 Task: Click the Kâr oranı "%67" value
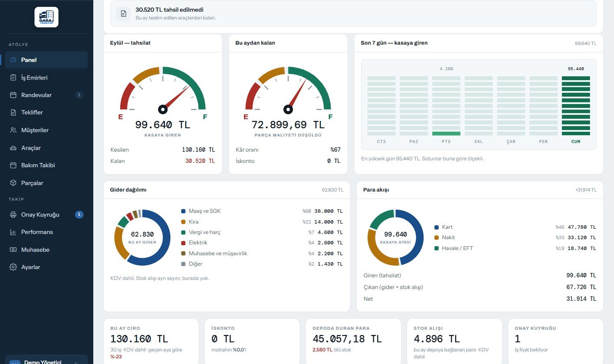click(x=335, y=149)
